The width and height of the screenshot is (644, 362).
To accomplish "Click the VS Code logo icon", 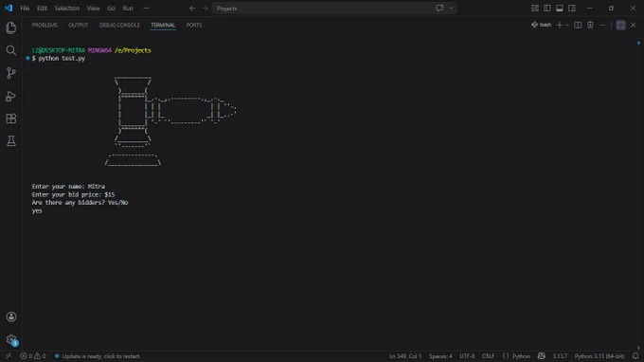I will pos(9,9).
